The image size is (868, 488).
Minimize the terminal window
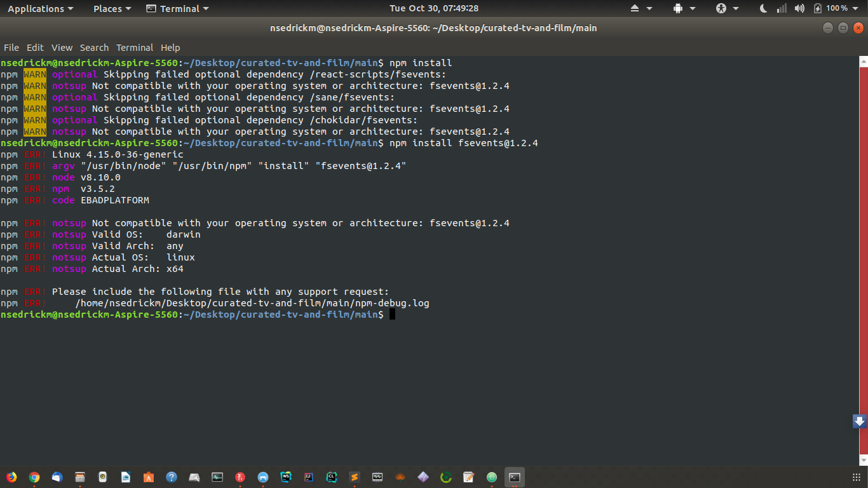[x=828, y=27]
